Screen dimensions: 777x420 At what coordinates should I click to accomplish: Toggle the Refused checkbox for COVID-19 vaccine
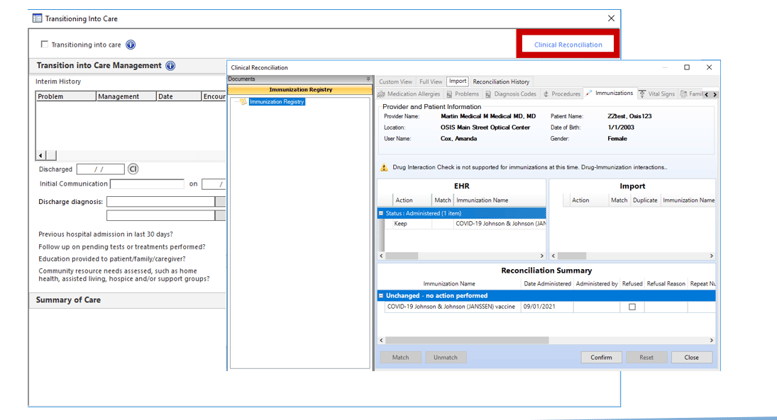632,307
